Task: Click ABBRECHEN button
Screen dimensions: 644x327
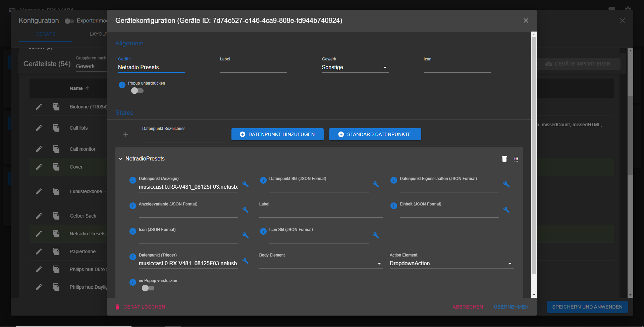Action: tap(468, 307)
